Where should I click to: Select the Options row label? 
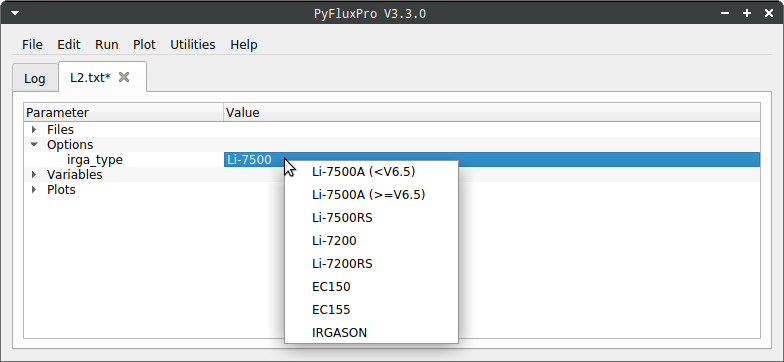coord(70,144)
